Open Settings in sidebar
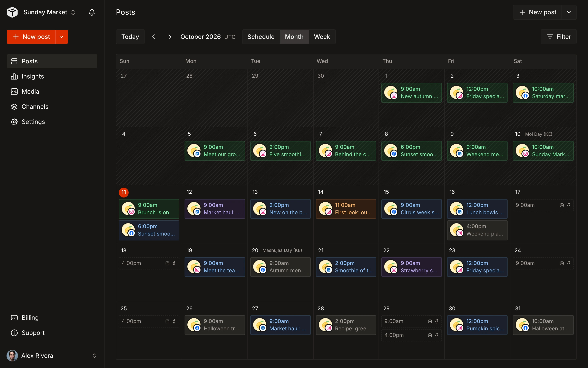588x368 pixels. [52, 122]
